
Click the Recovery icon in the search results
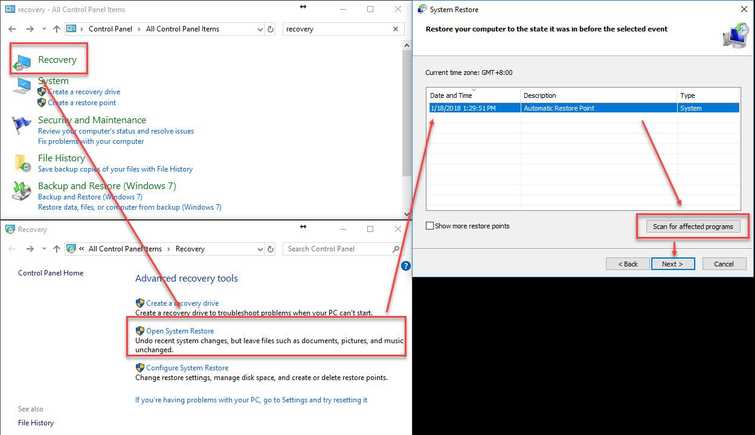click(x=22, y=62)
